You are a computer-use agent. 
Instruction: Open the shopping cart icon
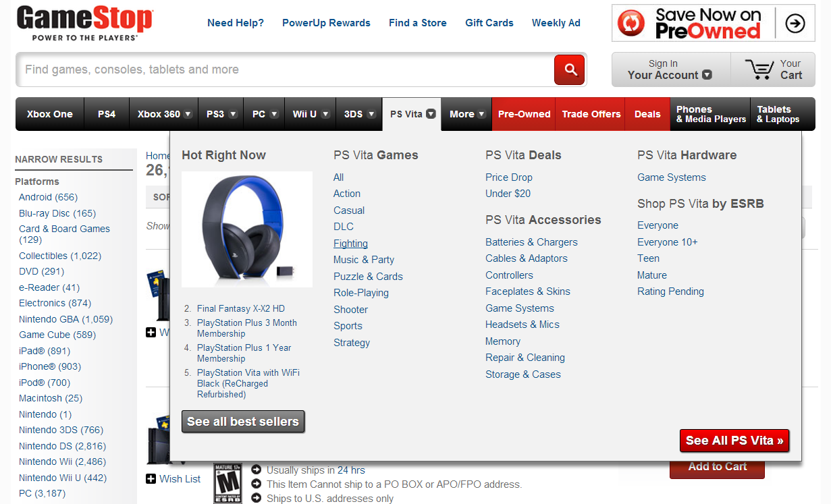click(759, 69)
